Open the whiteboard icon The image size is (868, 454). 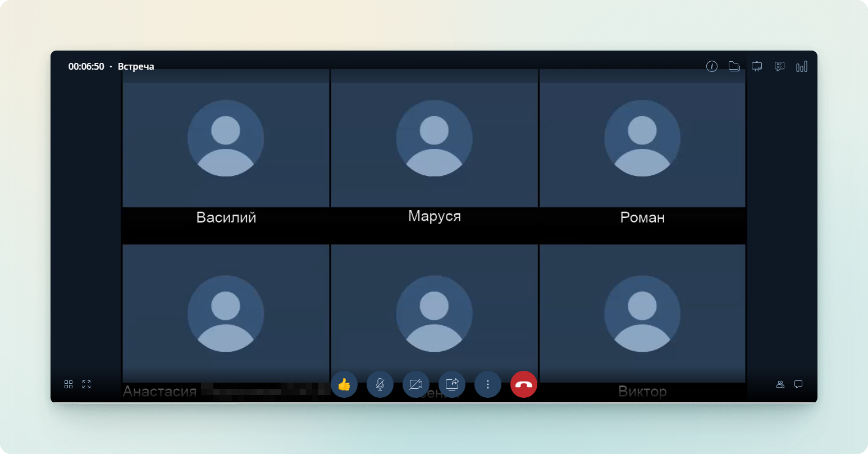[757, 66]
